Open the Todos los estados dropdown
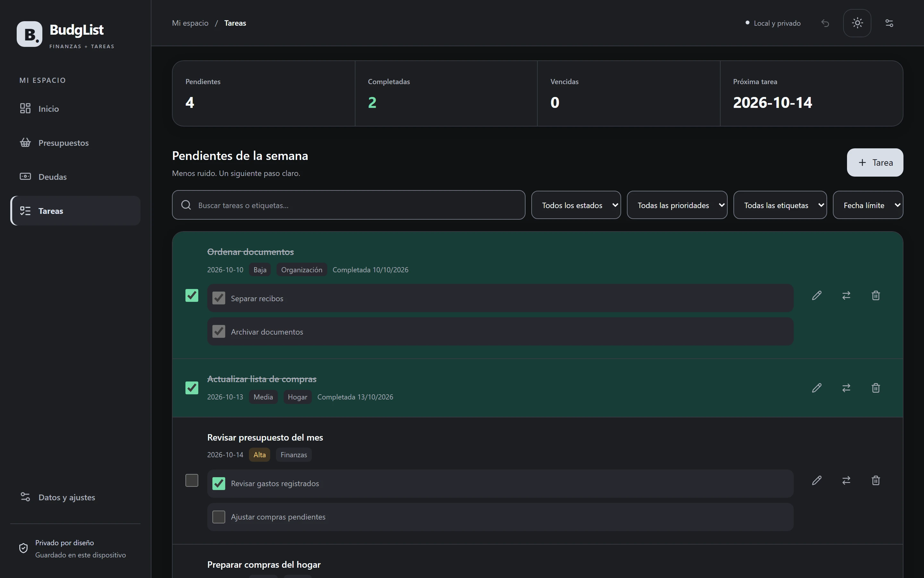924x578 pixels. (x=576, y=205)
